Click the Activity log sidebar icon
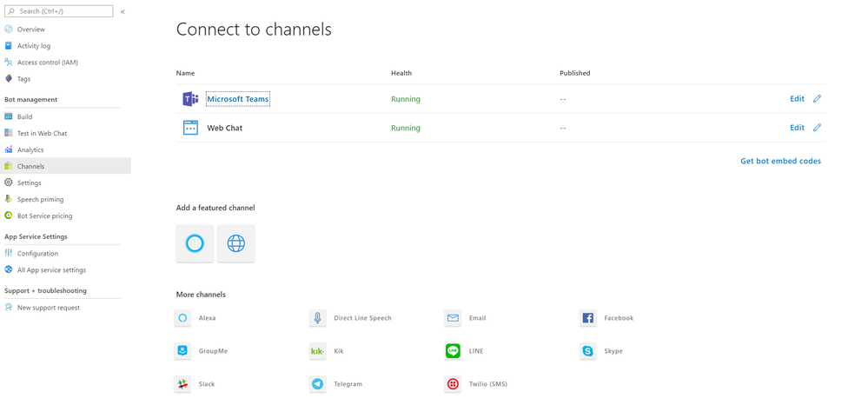 tap(9, 46)
